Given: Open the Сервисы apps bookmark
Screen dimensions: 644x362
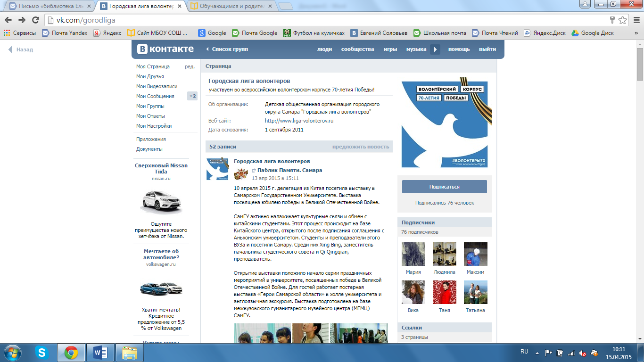Looking at the screenshot, I should (19, 33).
